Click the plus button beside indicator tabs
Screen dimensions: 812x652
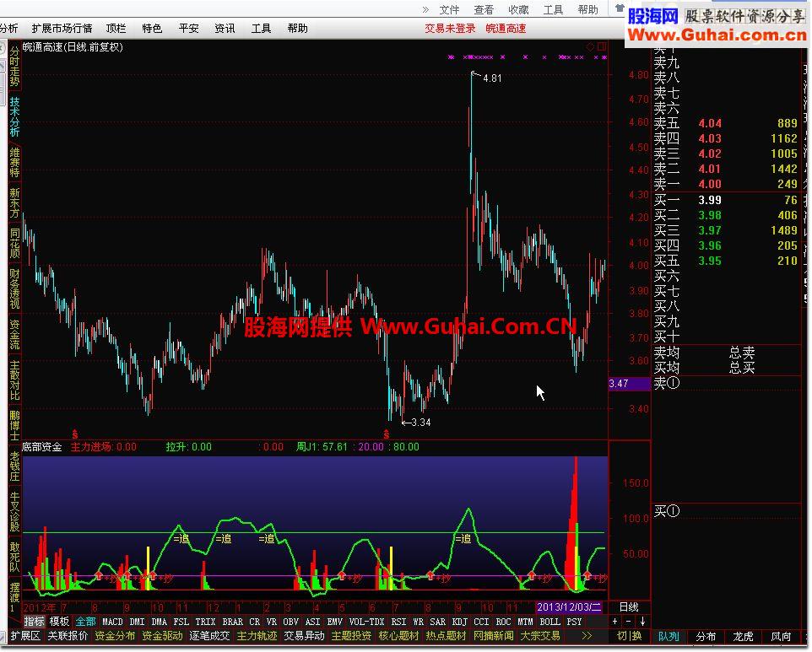coord(614,622)
